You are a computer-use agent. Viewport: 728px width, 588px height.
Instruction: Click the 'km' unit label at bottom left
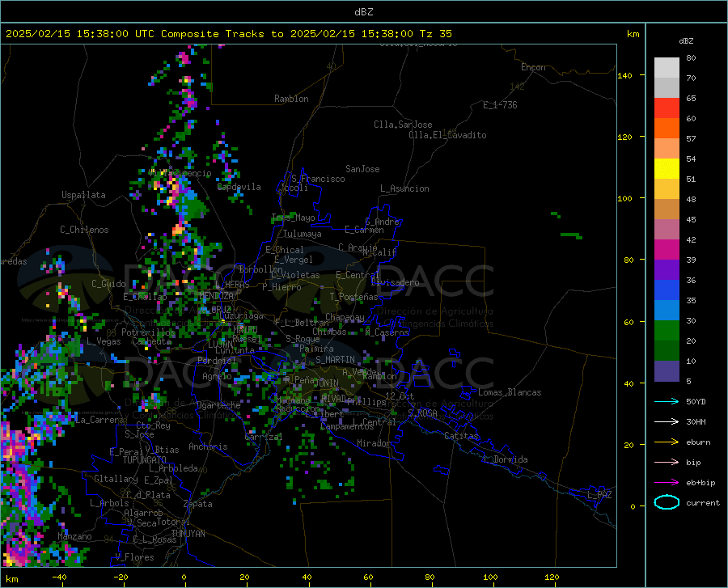tap(11, 579)
